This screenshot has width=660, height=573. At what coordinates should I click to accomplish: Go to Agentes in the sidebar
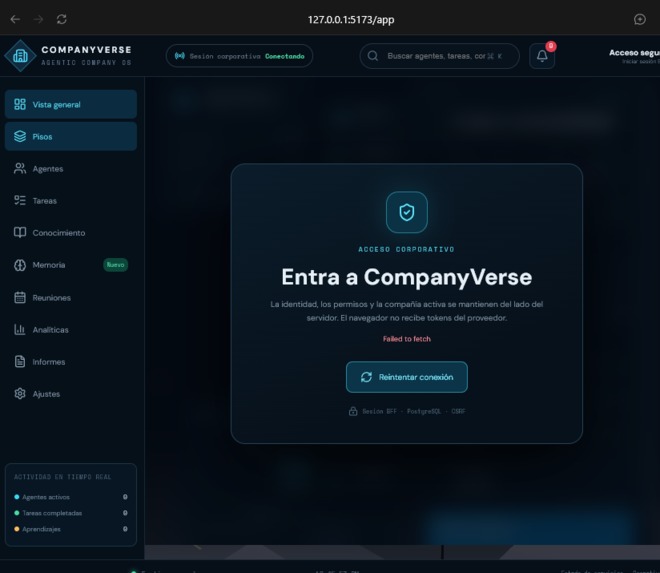[71, 168]
